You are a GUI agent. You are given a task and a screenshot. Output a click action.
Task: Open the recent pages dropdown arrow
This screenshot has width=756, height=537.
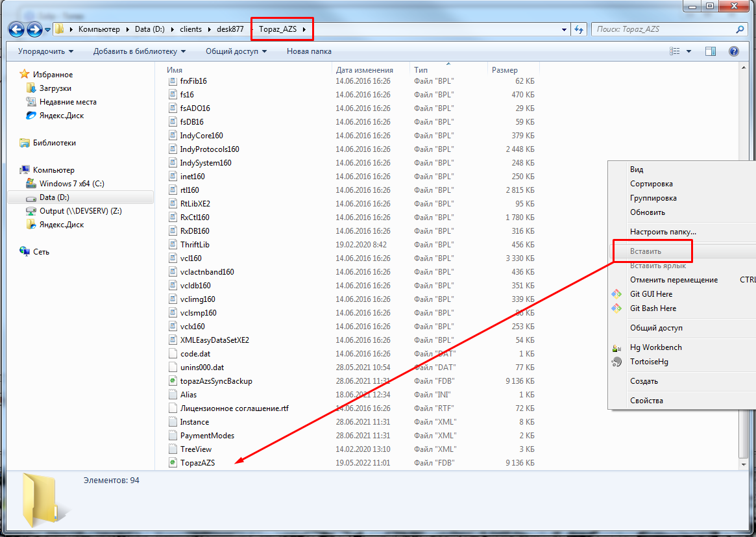point(47,29)
